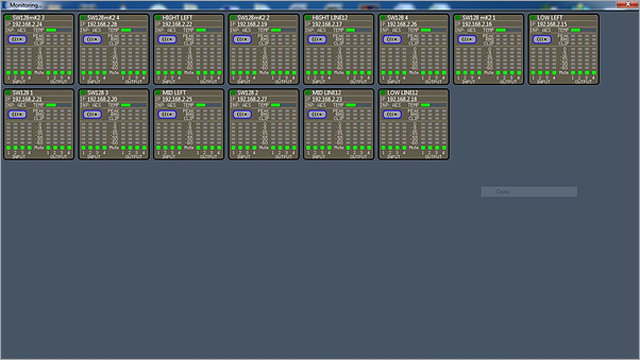Viewport: 640px width, 360px height.
Task: Close the Monitoring window
Action: [x=628, y=4]
